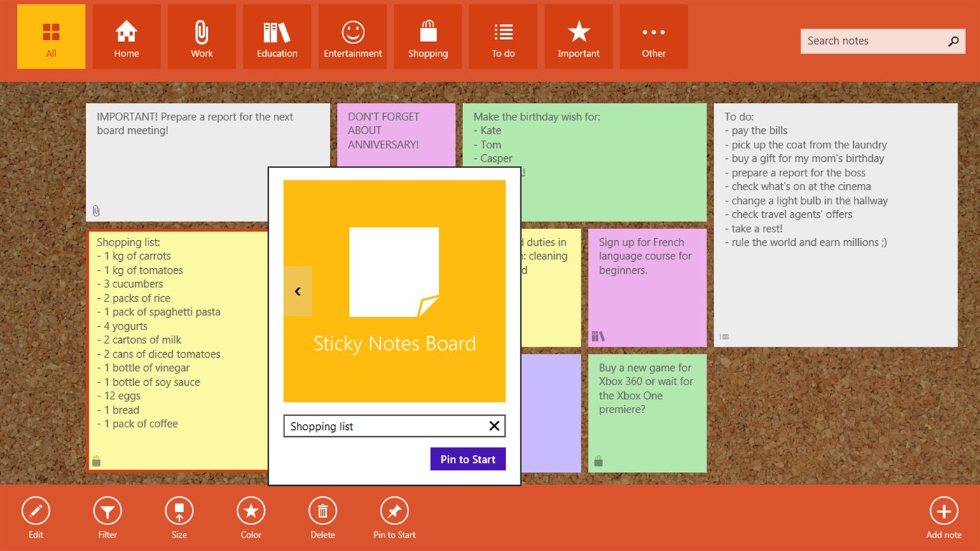980x551 pixels.
Task: Click the shopping bag icon on the Shopping list note
Action: point(96,460)
